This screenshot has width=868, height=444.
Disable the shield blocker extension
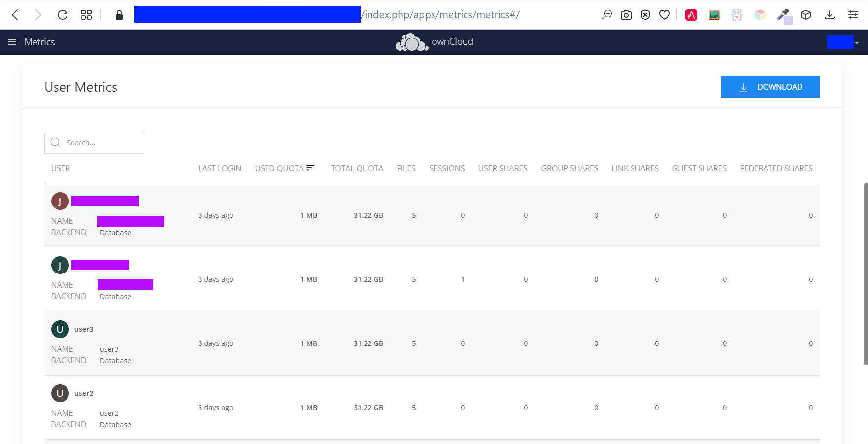click(x=645, y=15)
